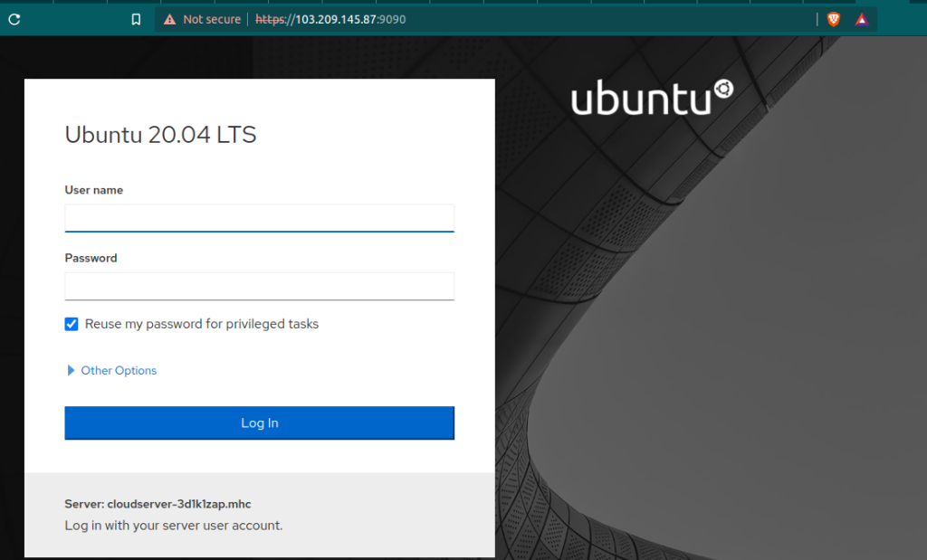Viewport: 927px width, 560px height.
Task: Click the Not secure label text
Action: [x=212, y=20]
